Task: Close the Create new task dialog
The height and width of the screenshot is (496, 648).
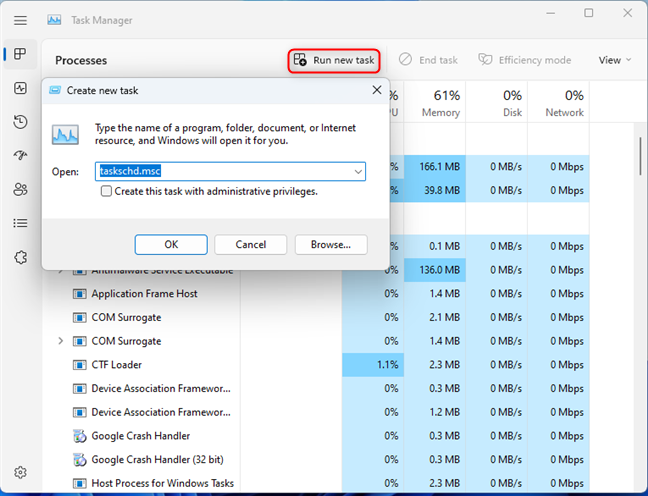Action: click(x=376, y=90)
